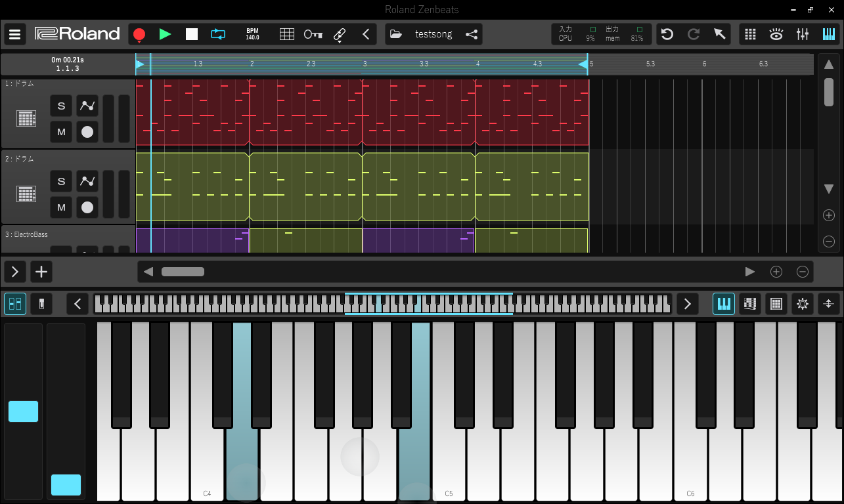The height and width of the screenshot is (504, 844).
Task: Shift keyboard range right
Action: click(688, 304)
